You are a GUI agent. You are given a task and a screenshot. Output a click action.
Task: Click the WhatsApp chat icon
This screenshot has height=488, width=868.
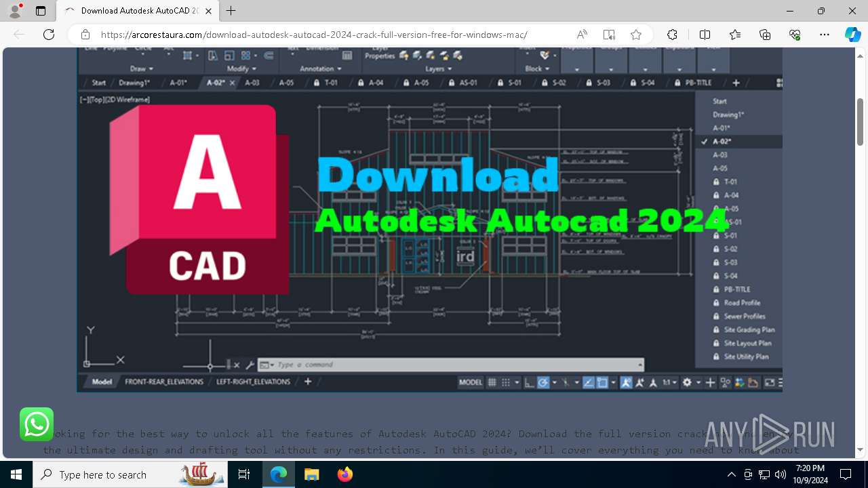37,424
